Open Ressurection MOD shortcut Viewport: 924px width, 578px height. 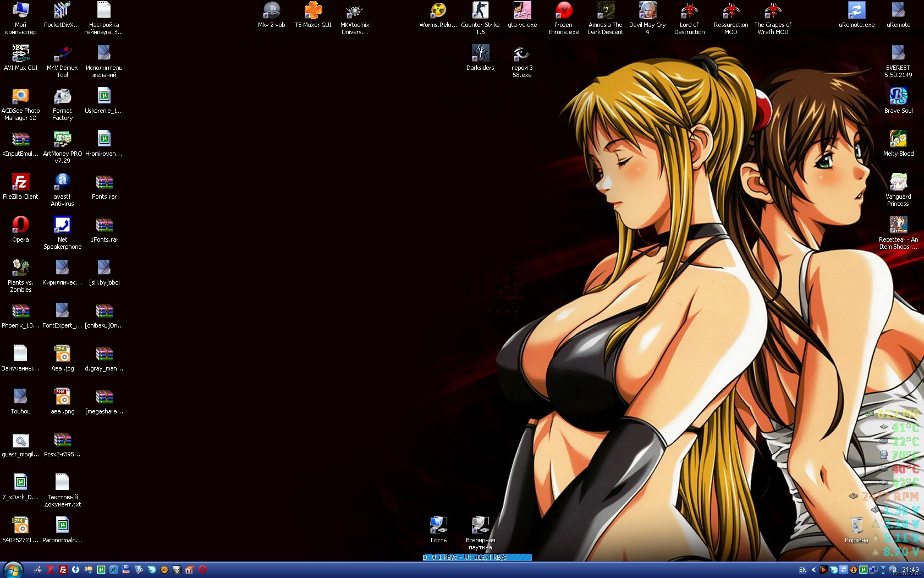click(x=731, y=18)
